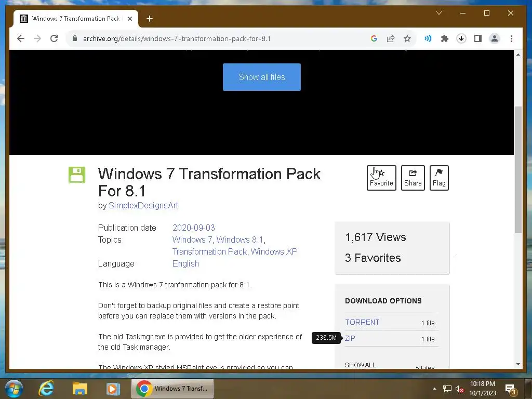Open the 2020-09-03 publication date link

coord(193,228)
